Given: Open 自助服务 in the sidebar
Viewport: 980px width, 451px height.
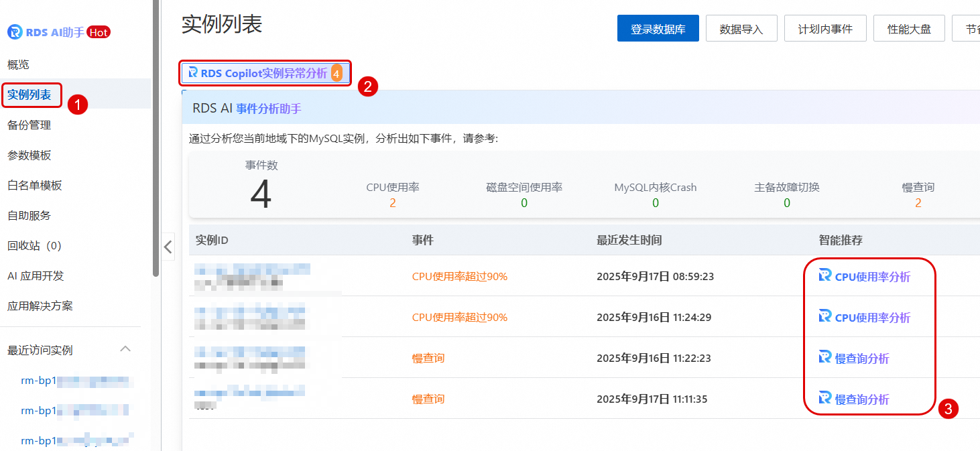Looking at the screenshot, I should point(29,216).
